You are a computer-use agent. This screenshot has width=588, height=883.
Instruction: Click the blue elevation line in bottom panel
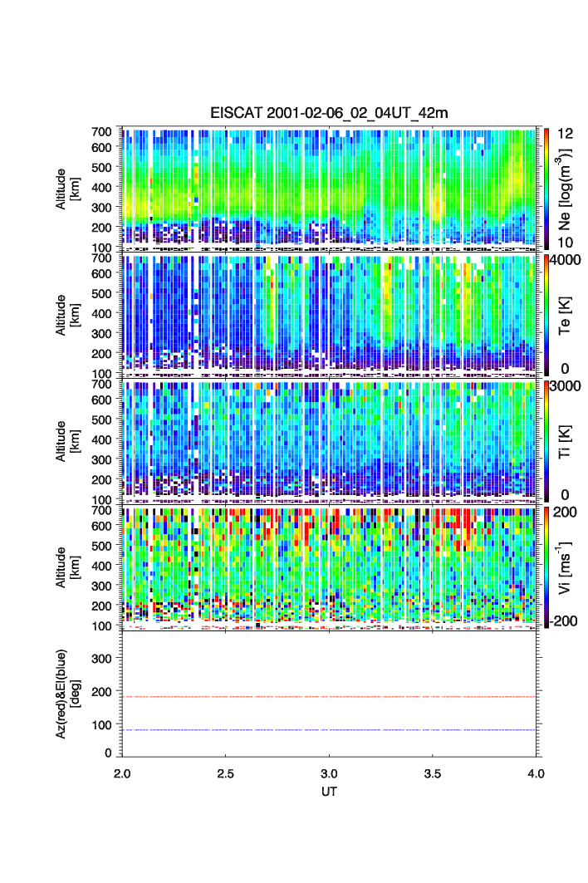click(x=332, y=730)
